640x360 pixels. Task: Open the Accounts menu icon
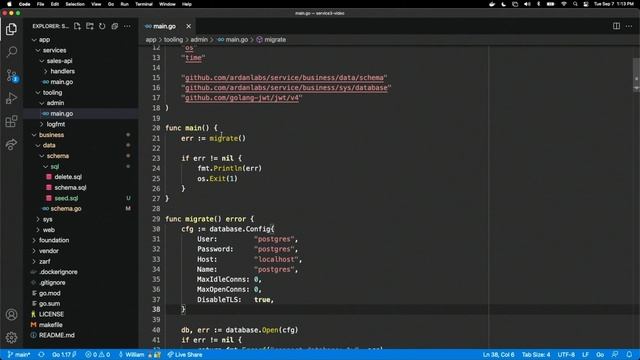[11, 315]
